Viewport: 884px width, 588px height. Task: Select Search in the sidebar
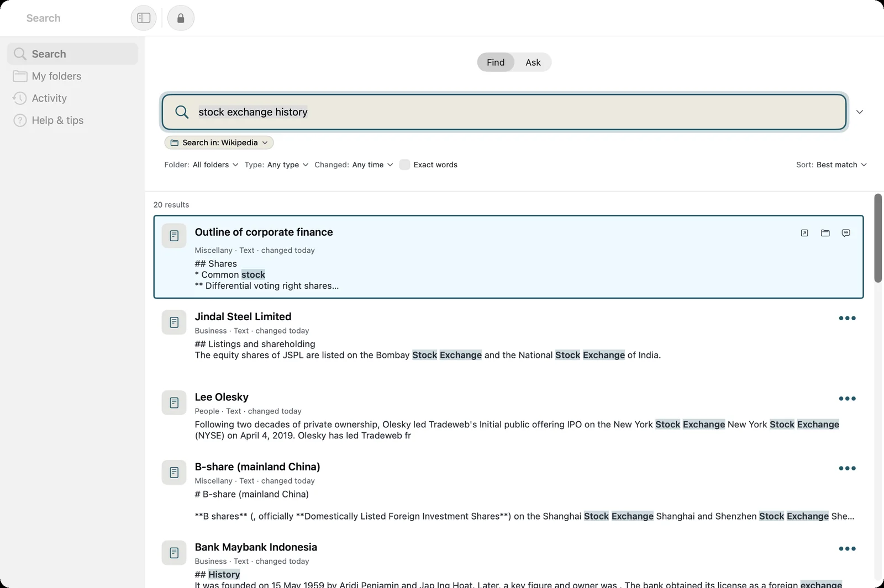[72, 54]
